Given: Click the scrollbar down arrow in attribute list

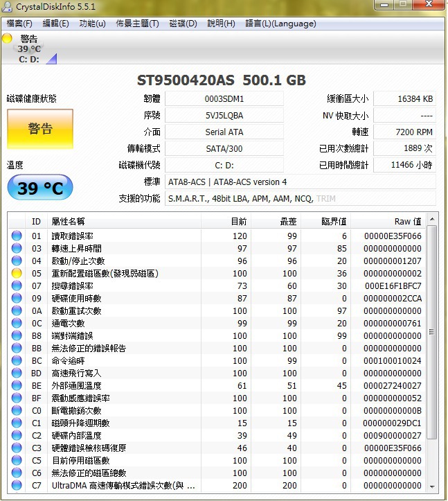Looking at the screenshot, I should tap(432, 486).
